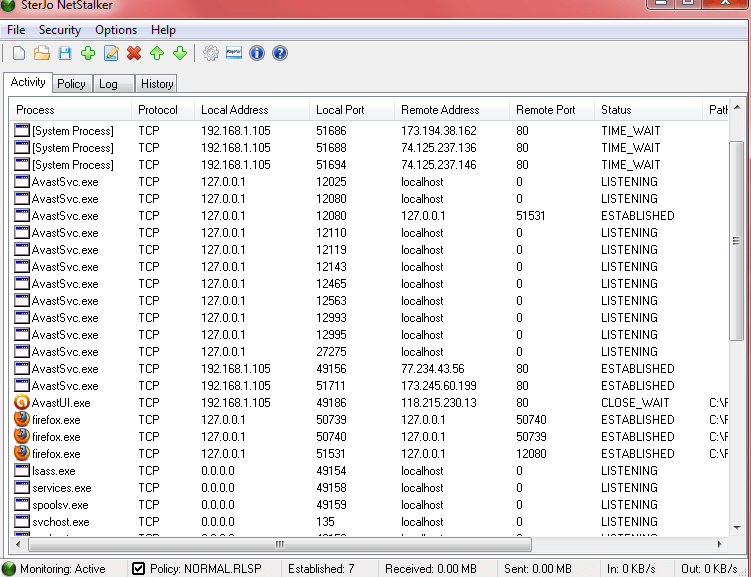Sort by the Protocol column header
The height and width of the screenshot is (577, 751).
[163, 110]
